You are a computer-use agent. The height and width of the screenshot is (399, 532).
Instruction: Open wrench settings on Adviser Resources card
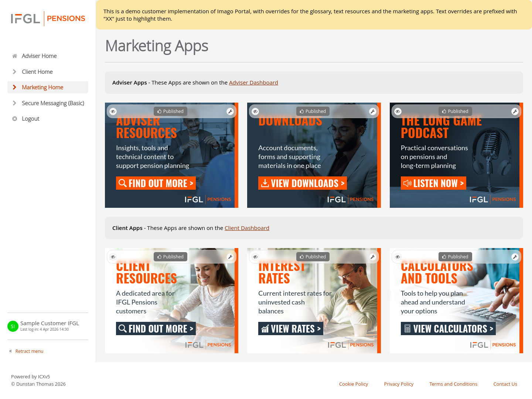tap(230, 111)
